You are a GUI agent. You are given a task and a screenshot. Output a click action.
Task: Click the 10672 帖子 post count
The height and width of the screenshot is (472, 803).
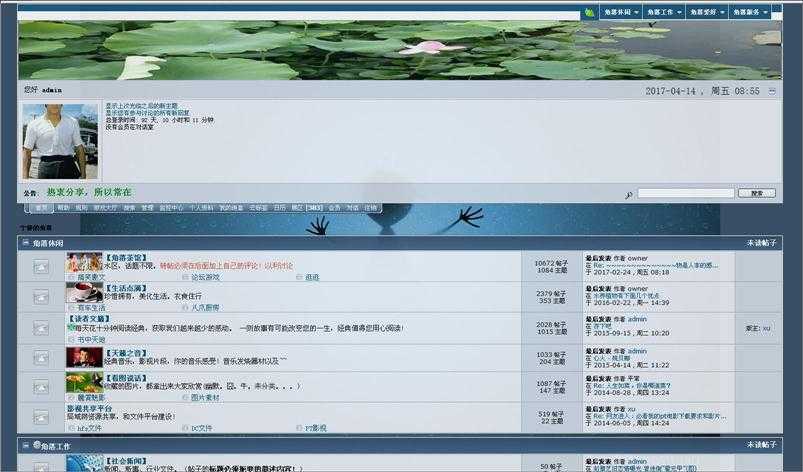[x=551, y=263]
